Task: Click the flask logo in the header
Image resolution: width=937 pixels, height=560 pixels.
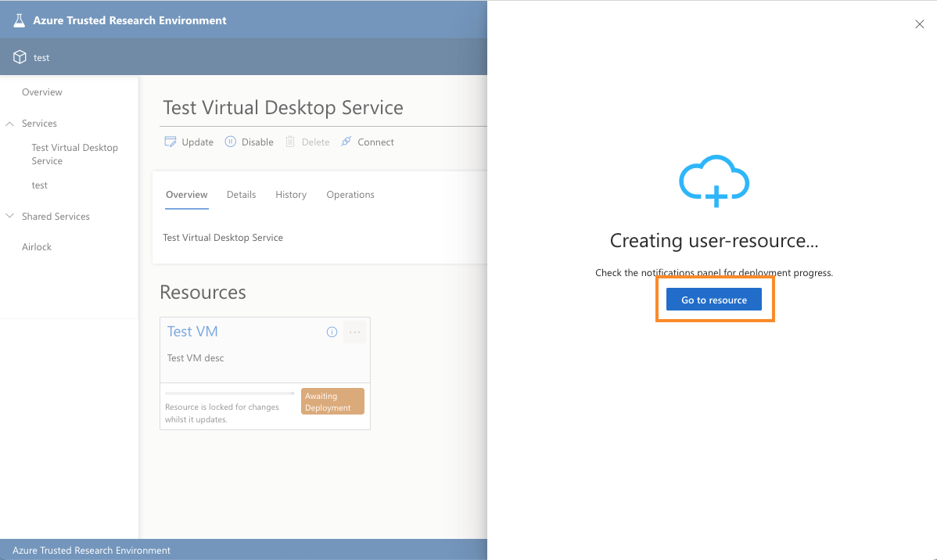Action: click(x=20, y=20)
